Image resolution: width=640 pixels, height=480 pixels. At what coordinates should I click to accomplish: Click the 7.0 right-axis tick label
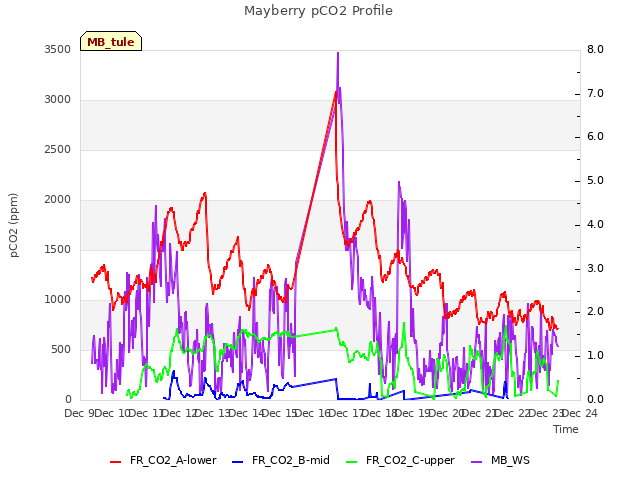pos(595,93)
